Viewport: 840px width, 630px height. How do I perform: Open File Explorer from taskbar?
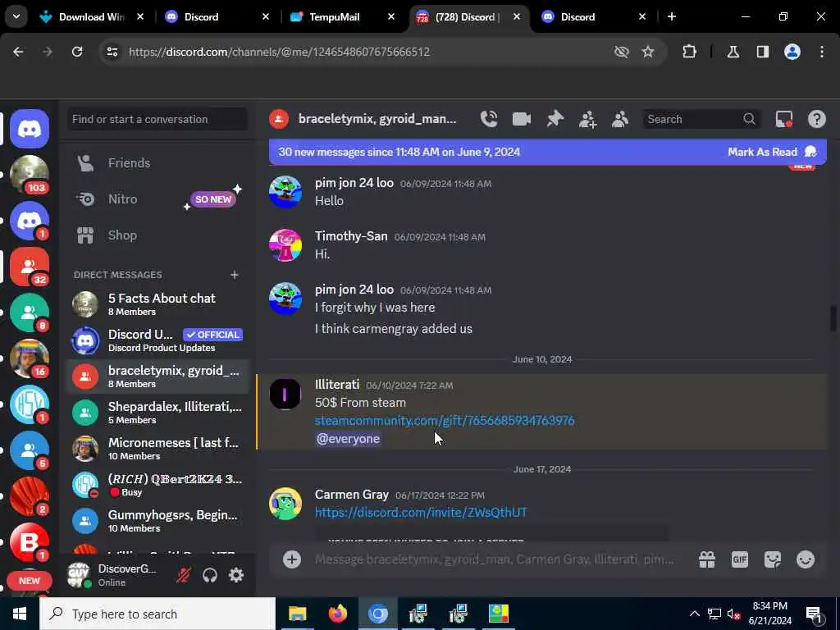[297, 614]
